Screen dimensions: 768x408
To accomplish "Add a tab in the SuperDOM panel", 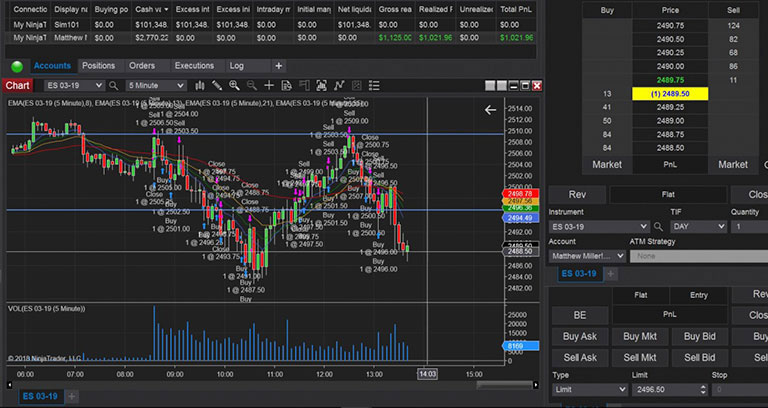I will tap(610, 274).
